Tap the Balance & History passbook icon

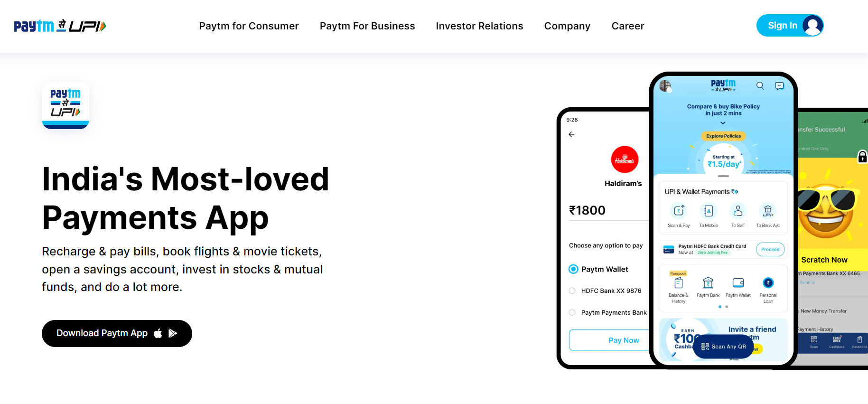(679, 283)
